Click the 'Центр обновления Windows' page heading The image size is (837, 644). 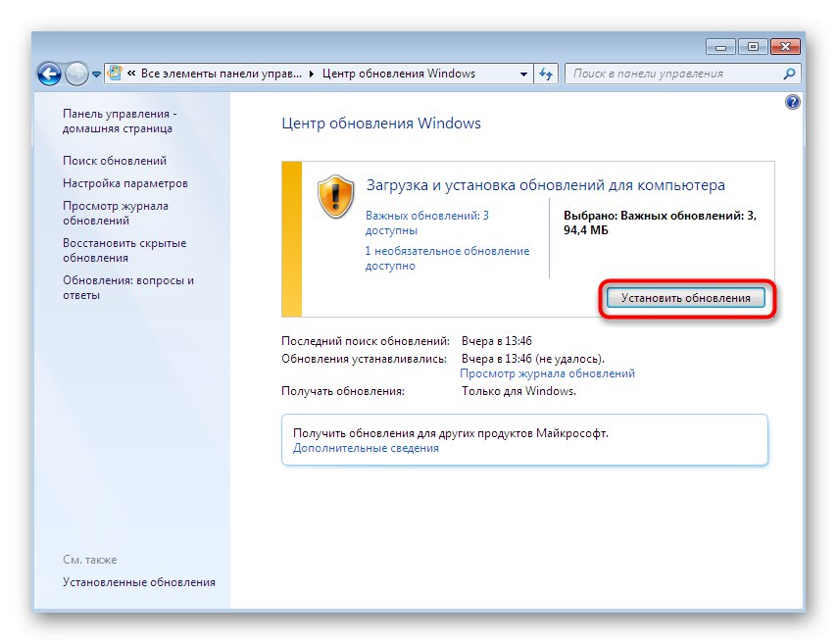click(381, 124)
